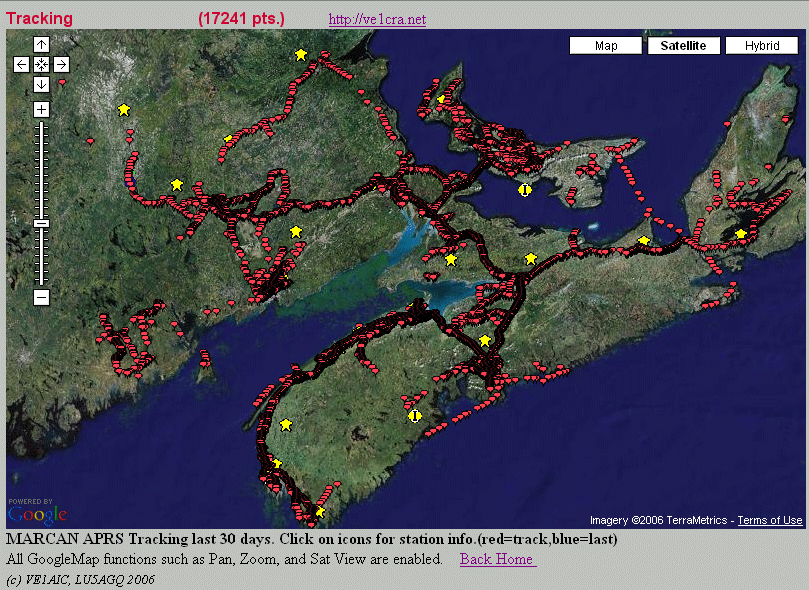
Task: Click the Imagery ©2006 TerraMetrics text
Action: (658, 520)
